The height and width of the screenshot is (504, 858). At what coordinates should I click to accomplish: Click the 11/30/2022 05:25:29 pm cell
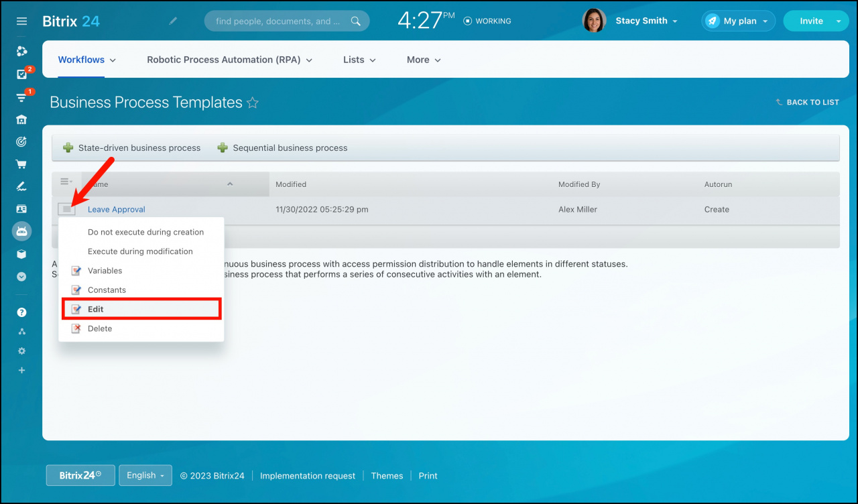[322, 209]
